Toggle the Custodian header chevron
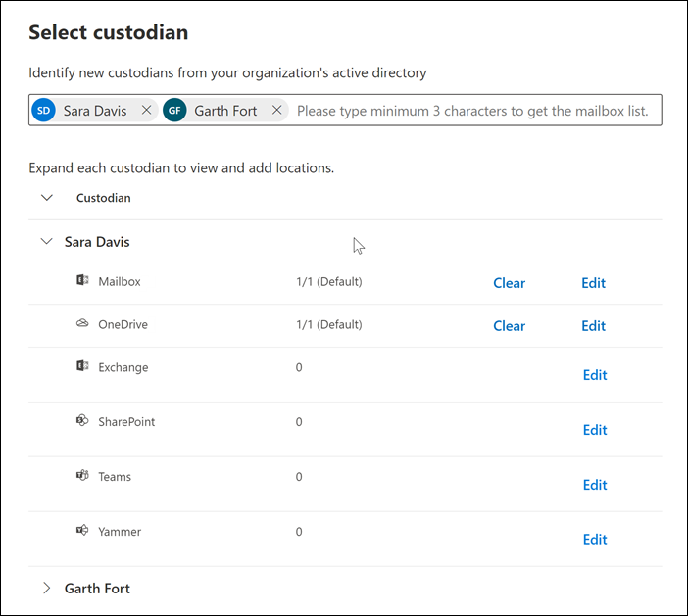The width and height of the screenshot is (688, 616). (x=46, y=197)
